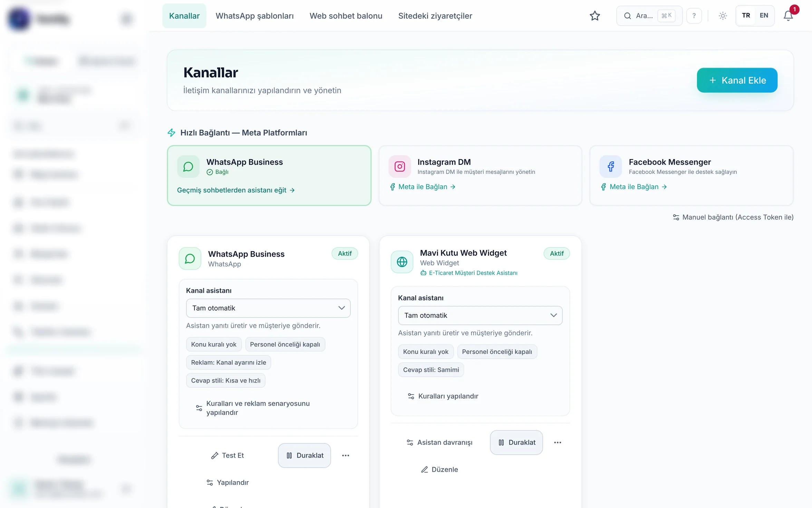Click the WhatsApp Business channel card icon
The width and height of the screenshot is (812, 508).
tap(190, 258)
